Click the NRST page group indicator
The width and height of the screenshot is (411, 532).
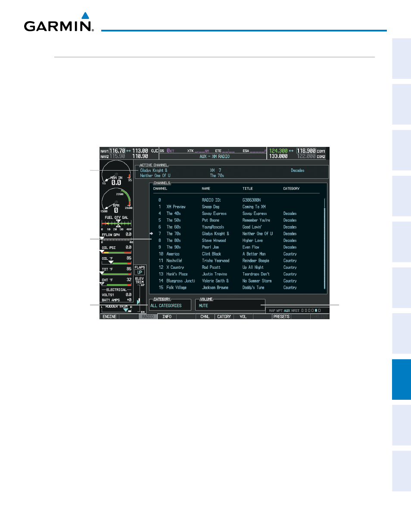295,311
